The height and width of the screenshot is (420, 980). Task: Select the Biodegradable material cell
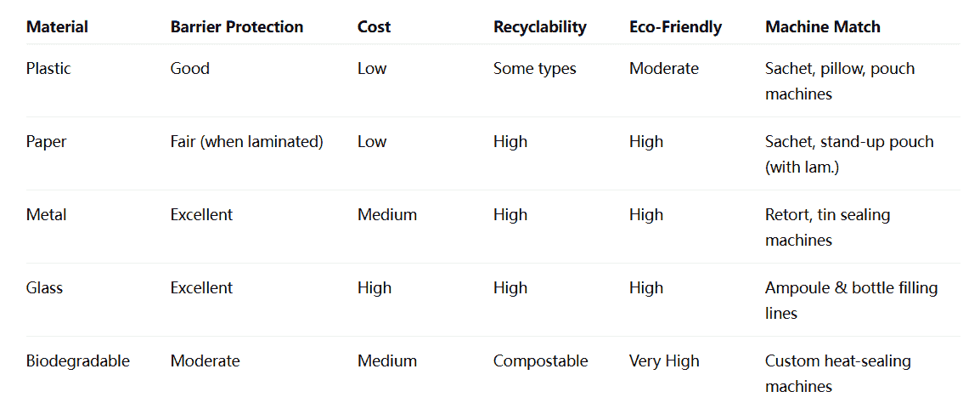coord(78,361)
